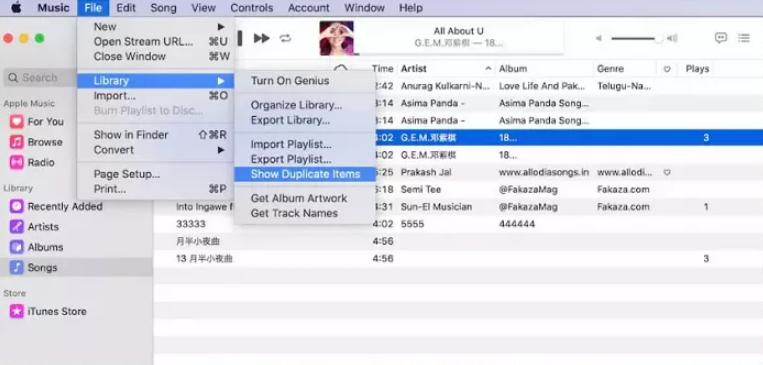This screenshot has height=365, width=763.
Task: Open the Controls menu
Action: point(252,8)
